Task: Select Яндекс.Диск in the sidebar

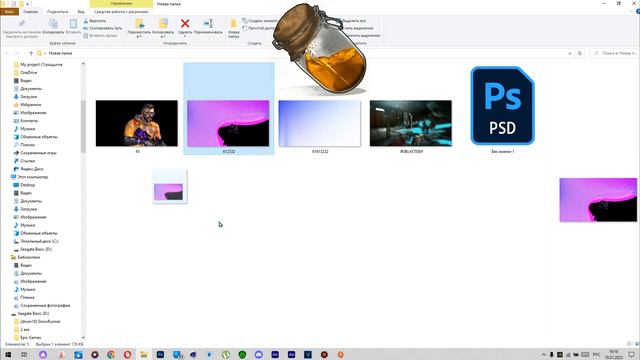Action: [32, 169]
